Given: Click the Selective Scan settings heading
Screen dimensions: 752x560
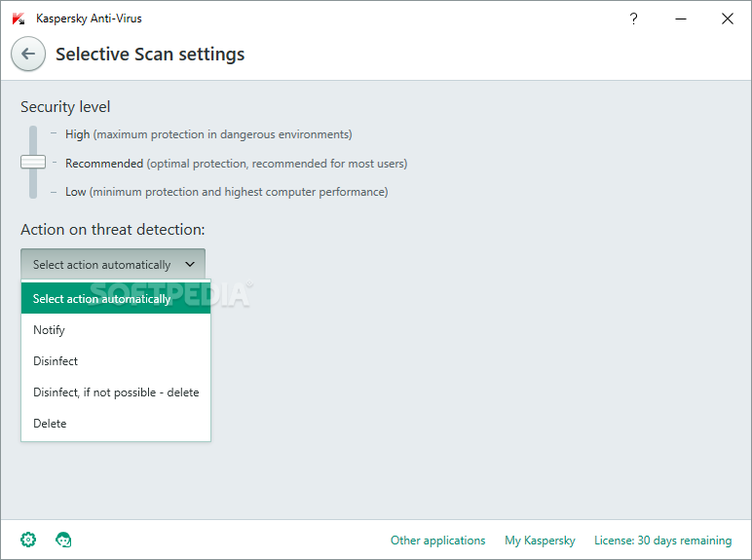Looking at the screenshot, I should 150,55.
